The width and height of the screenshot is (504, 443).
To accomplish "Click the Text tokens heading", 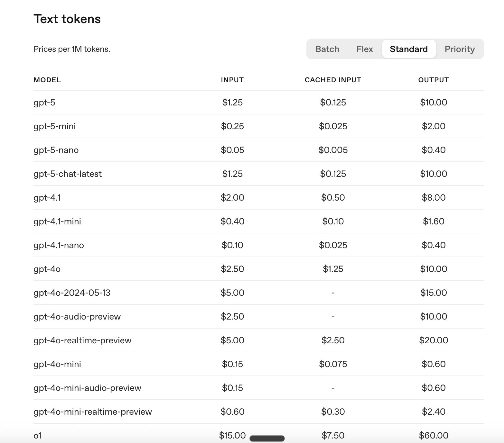I will [67, 19].
